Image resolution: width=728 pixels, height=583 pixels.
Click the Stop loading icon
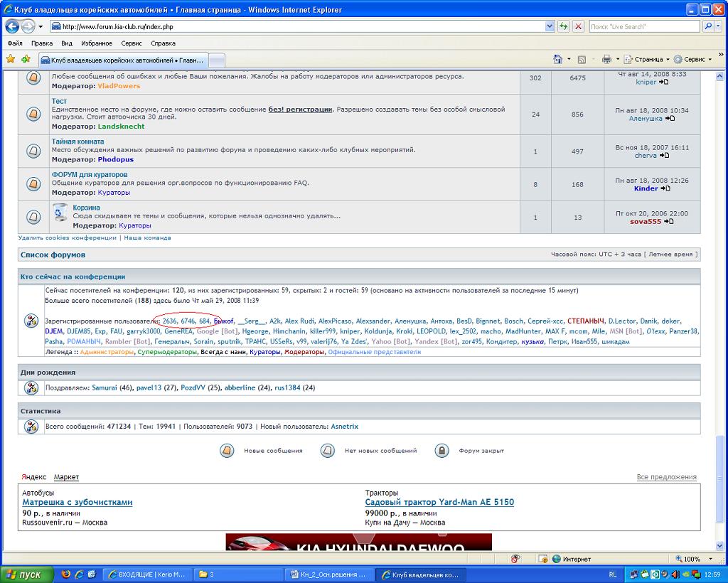click(578, 26)
